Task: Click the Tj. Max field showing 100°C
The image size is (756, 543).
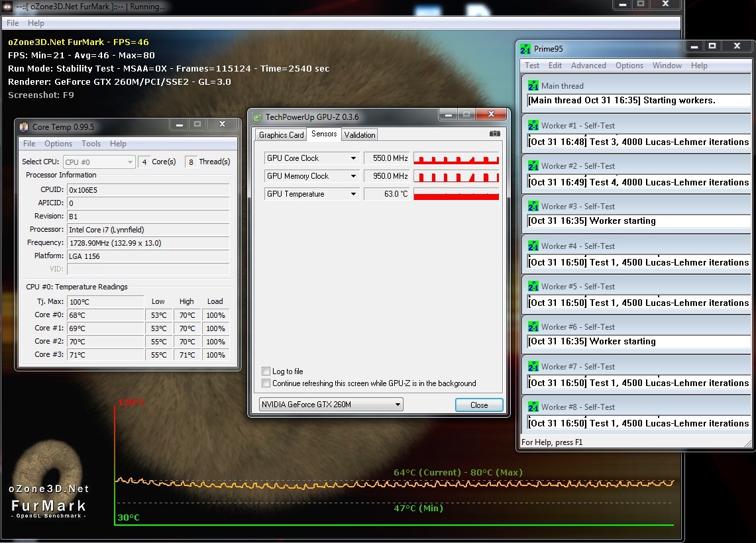Action: tap(105, 301)
